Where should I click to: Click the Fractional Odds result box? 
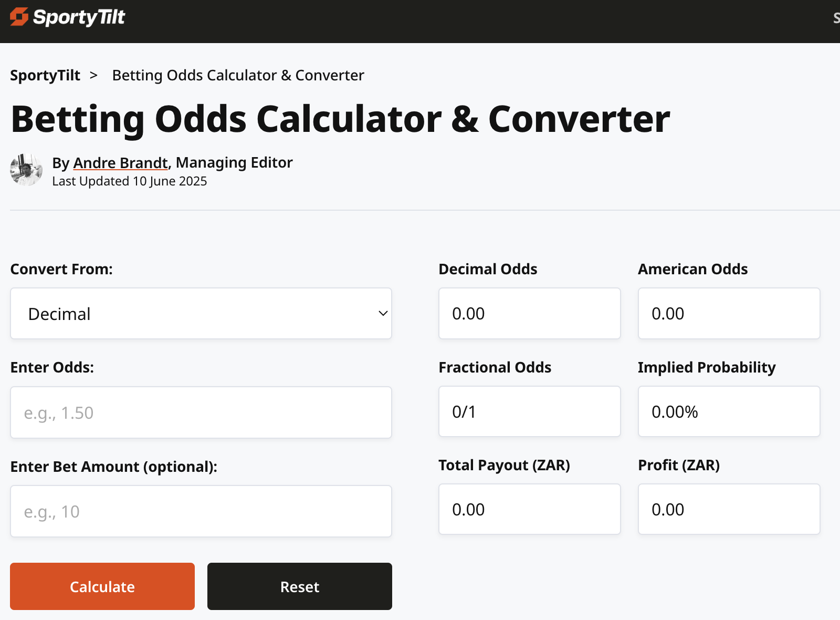(530, 411)
